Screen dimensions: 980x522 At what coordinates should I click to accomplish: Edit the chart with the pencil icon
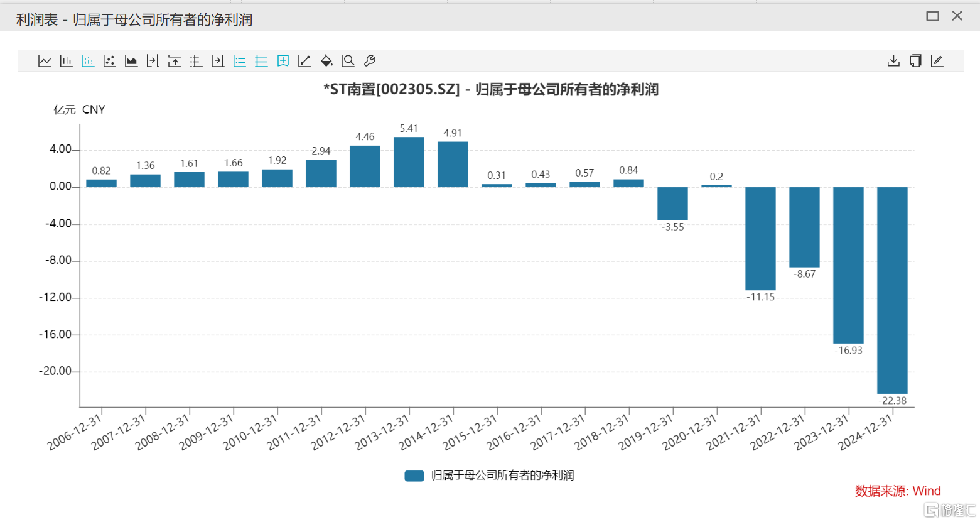tap(937, 61)
